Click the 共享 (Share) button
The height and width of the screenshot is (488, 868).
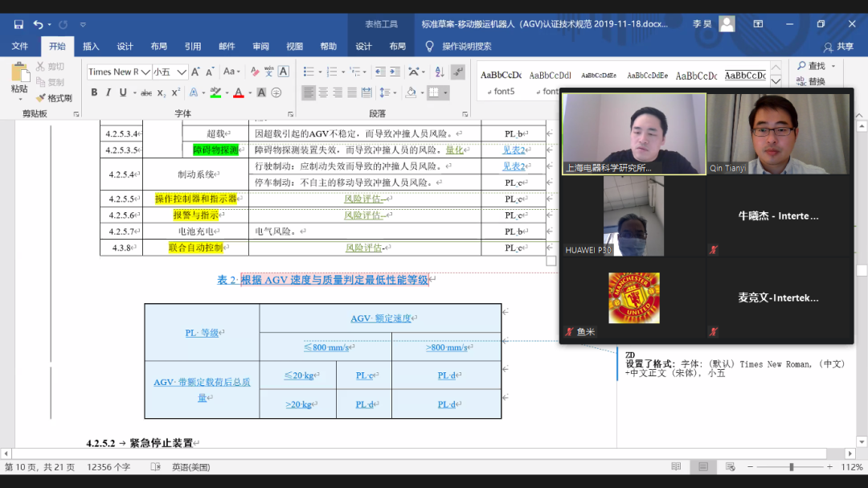click(839, 47)
